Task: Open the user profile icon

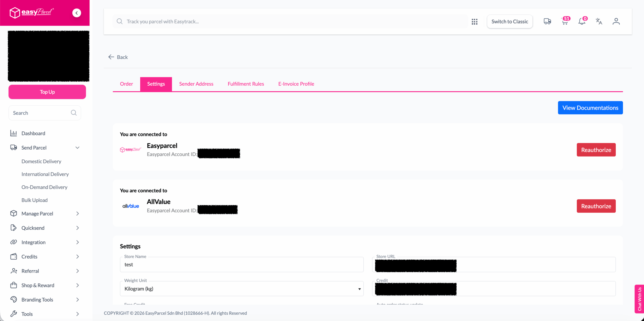Action: click(x=616, y=21)
